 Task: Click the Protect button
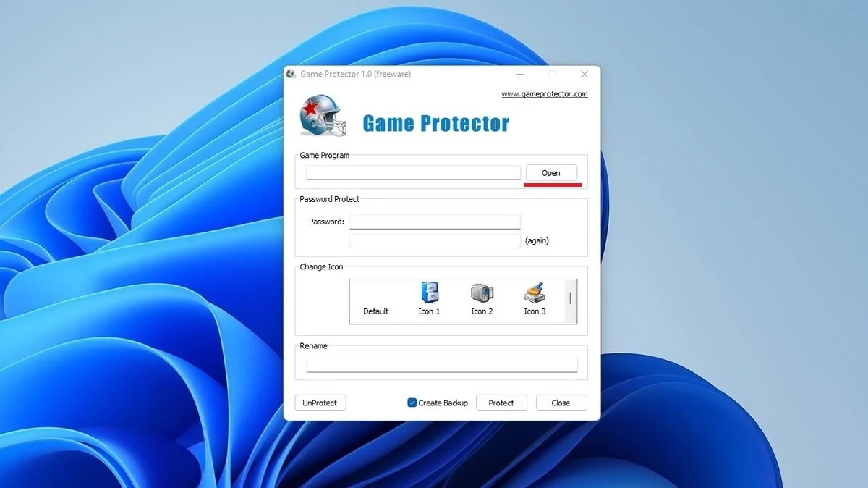click(501, 403)
